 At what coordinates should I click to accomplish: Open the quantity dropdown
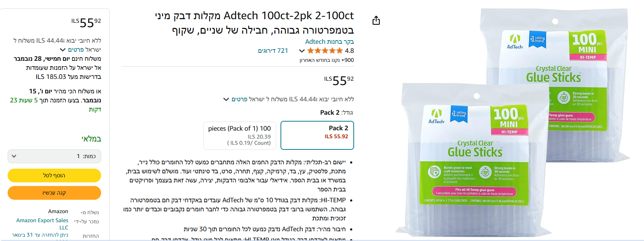(54, 156)
